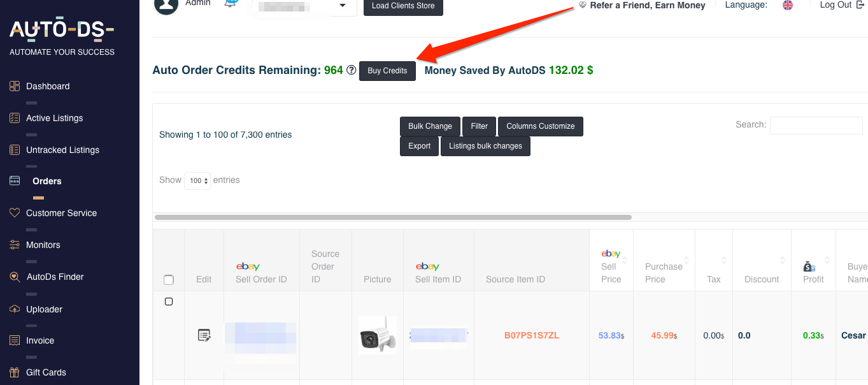
Task: Click the sell price 53.83 value
Action: tap(611, 335)
